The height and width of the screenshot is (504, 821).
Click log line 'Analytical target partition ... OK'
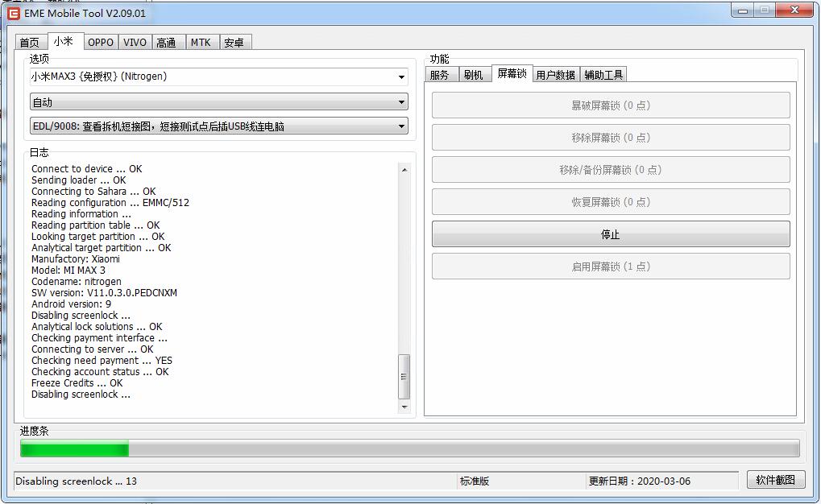coord(101,247)
